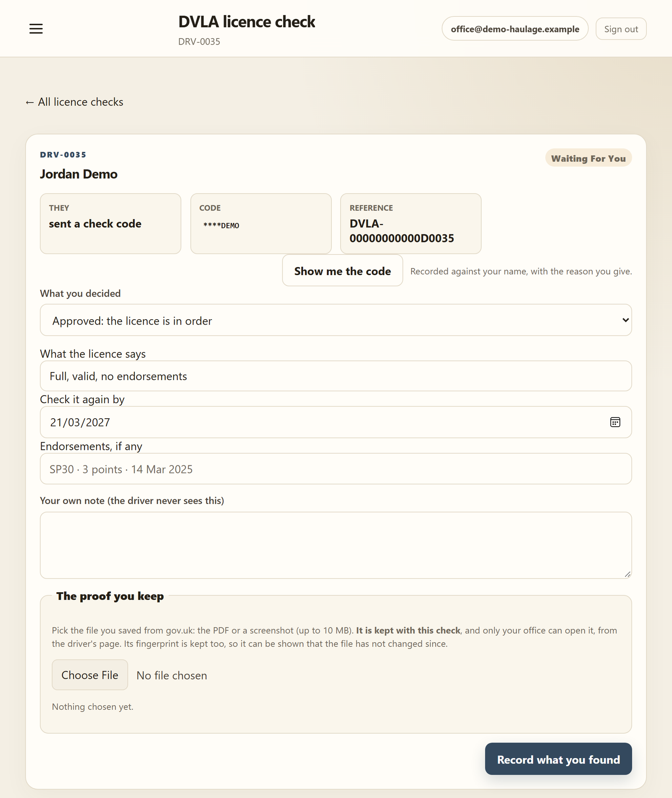The height and width of the screenshot is (798, 672).
Task: Click the Waiting For You status badge
Action: [x=588, y=158]
